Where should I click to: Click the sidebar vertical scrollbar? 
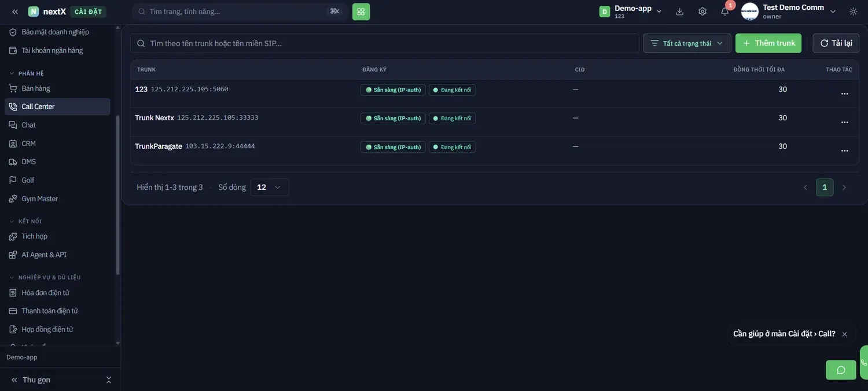pos(118,195)
